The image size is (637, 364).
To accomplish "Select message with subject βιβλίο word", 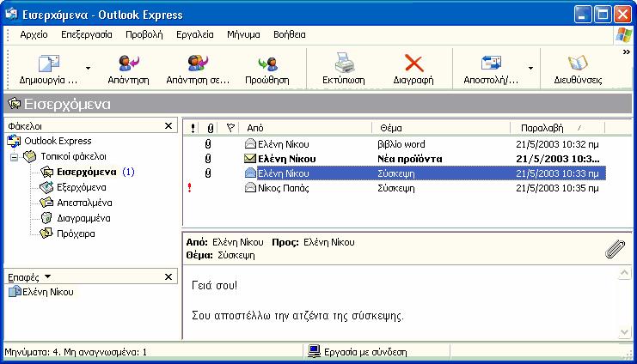I will click(395, 144).
